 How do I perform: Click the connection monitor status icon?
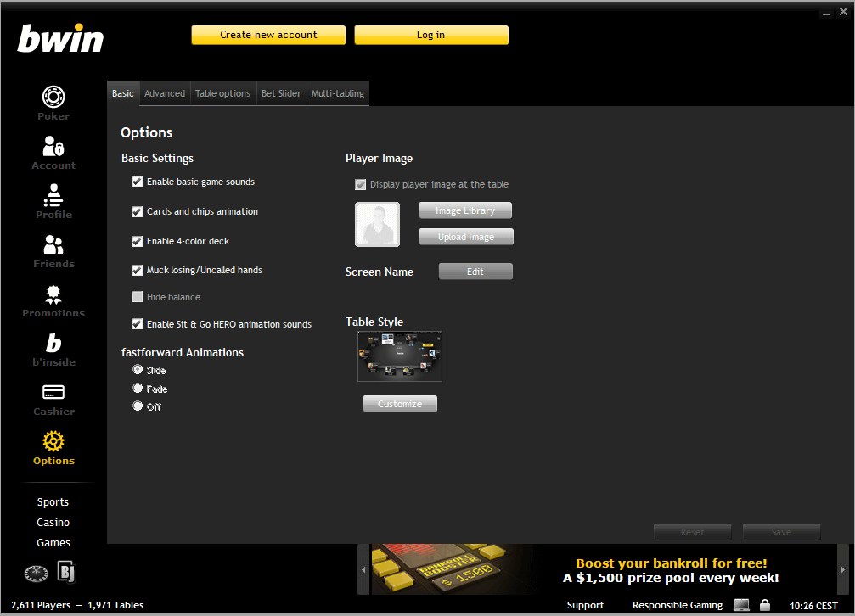point(741,605)
